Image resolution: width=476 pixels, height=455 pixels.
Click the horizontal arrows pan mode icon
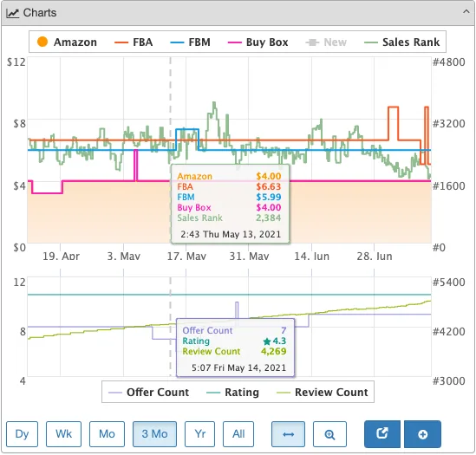[x=288, y=434]
